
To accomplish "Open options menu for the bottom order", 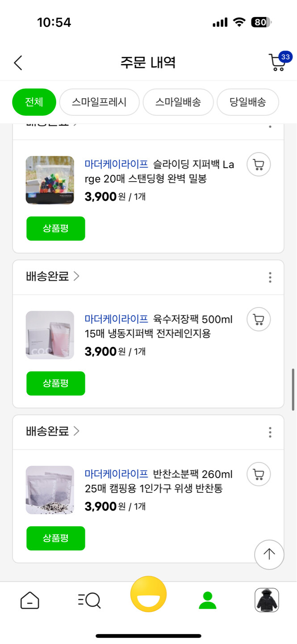I will 270,432.
